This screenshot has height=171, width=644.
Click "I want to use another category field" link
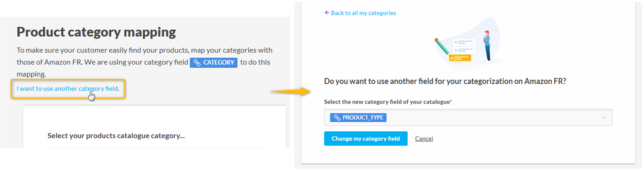tap(68, 89)
